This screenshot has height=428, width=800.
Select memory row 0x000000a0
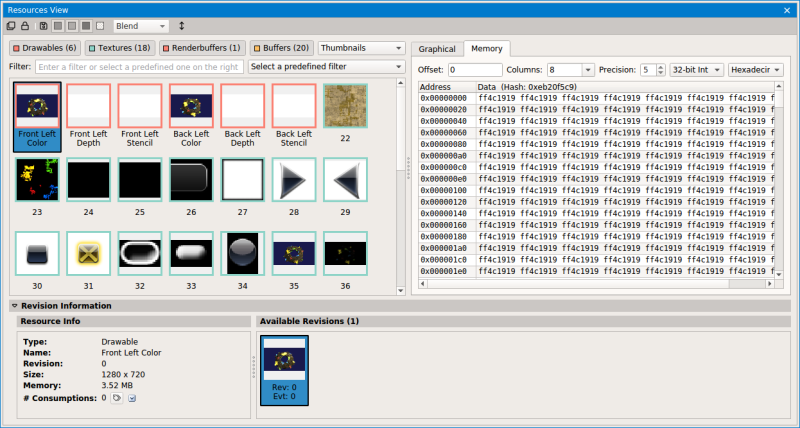click(596, 156)
